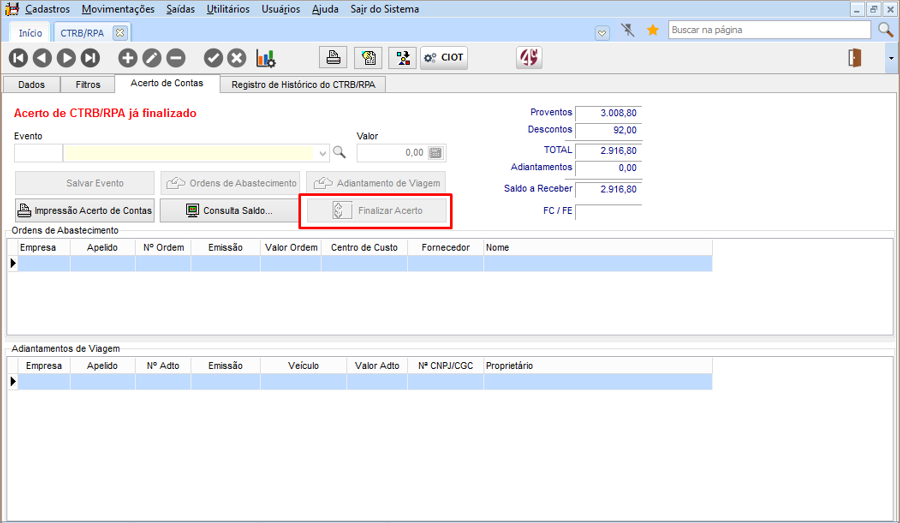Click the document search toolbar icon
The width and height of the screenshot is (900, 523).
(368, 57)
